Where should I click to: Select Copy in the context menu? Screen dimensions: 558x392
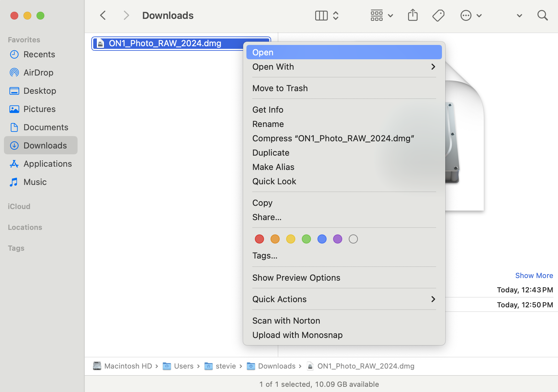(x=344, y=203)
